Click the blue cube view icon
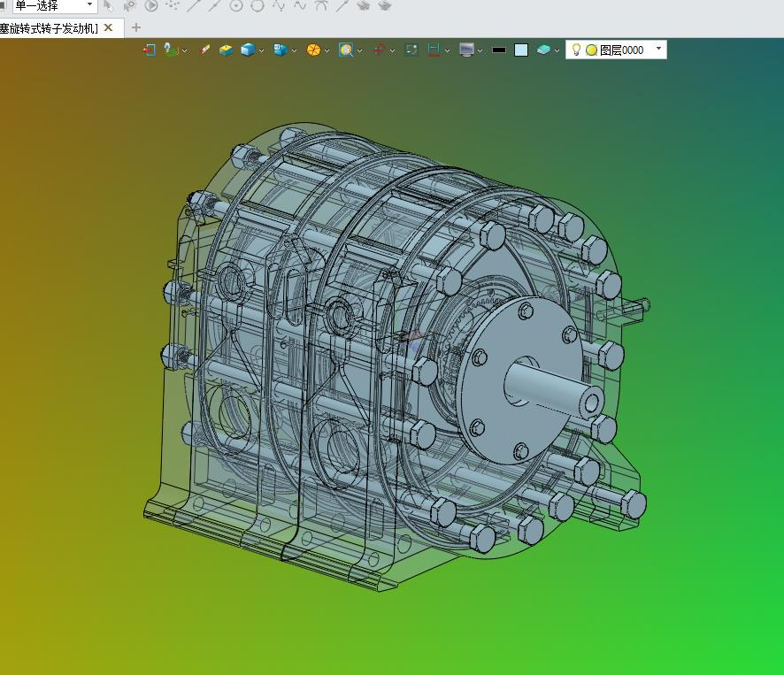Image resolution: width=784 pixels, height=675 pixels. 248,50
